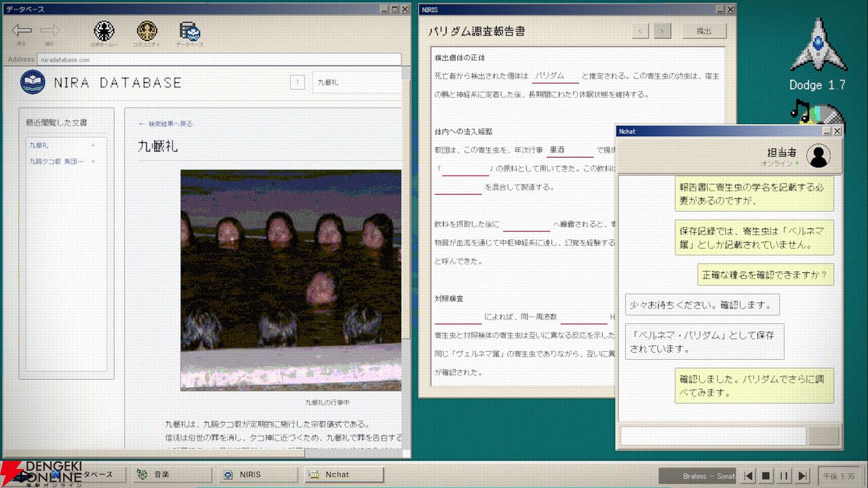Remove 九腕タコ教 集団 from recent documents
Image resolution: width=868 pixels, height=488 pixels.
(x=93, y=161)
